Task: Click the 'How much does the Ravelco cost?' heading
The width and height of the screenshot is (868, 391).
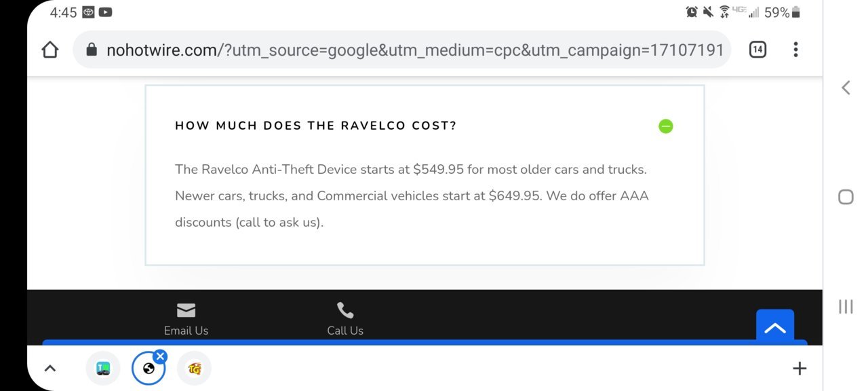Action: click(316, 126)
